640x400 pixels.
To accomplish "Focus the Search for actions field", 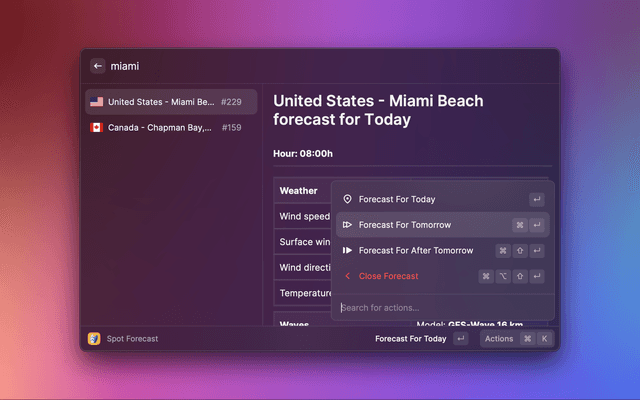I will coord(440,307).
